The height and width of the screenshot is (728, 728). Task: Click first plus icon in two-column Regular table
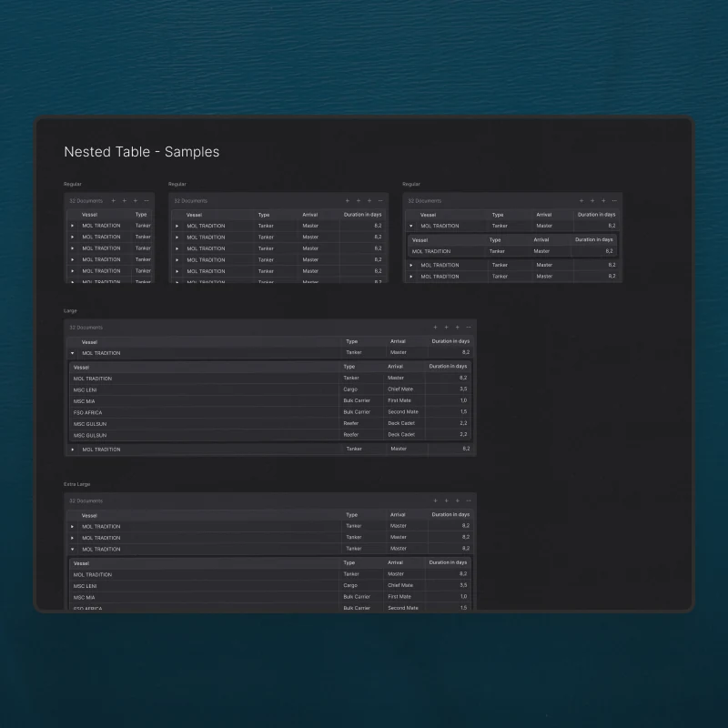coord(113,200)
